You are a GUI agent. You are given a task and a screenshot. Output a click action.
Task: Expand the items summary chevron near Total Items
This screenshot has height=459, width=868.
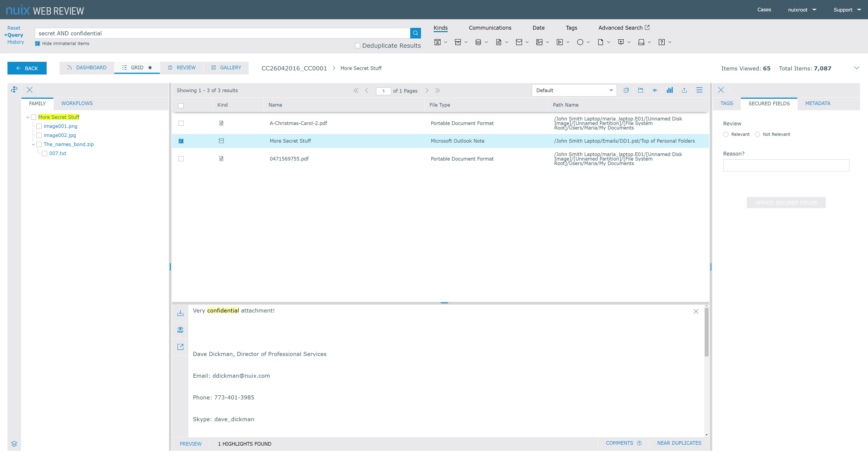pos(856,68)
